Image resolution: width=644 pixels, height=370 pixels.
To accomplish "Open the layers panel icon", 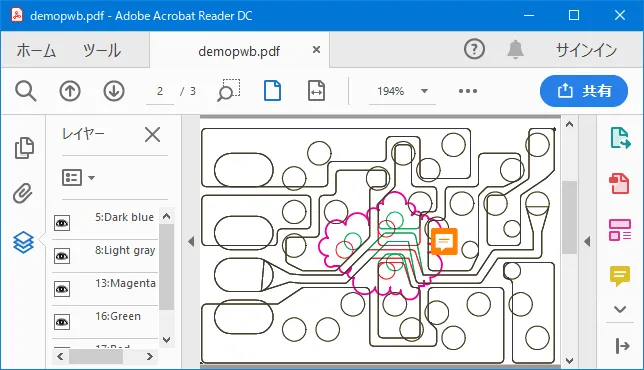I will point(23,242).
